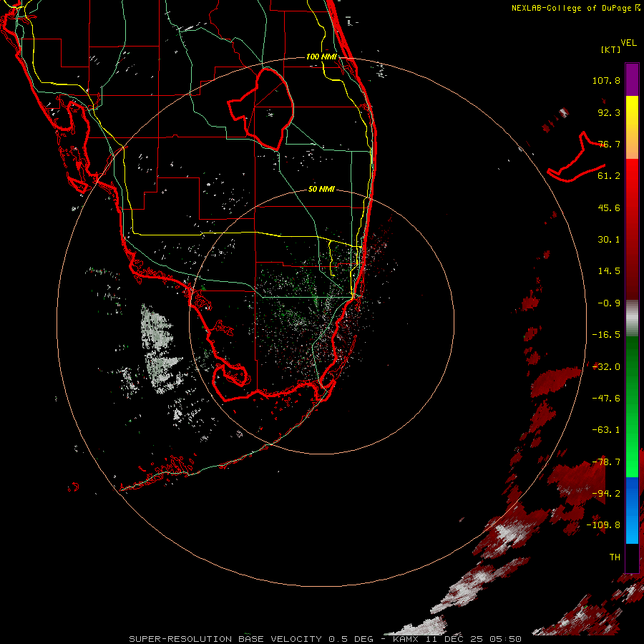Select the -94.2 scale value
644x644 pixels.
point(606,494)
